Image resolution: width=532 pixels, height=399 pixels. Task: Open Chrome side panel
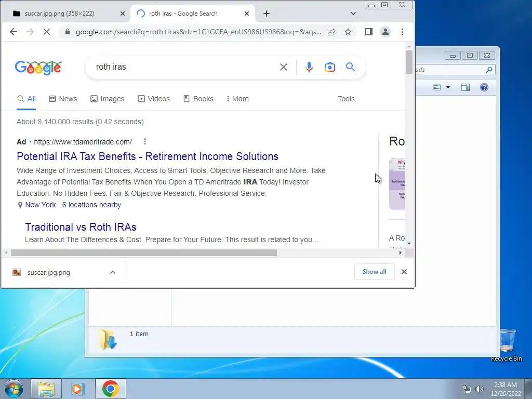[x=369, y=32]
